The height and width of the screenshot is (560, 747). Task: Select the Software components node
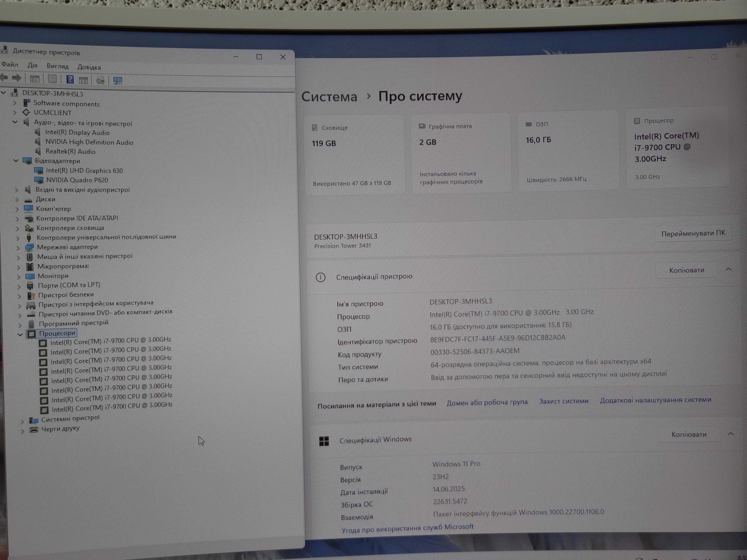point(66,104)
